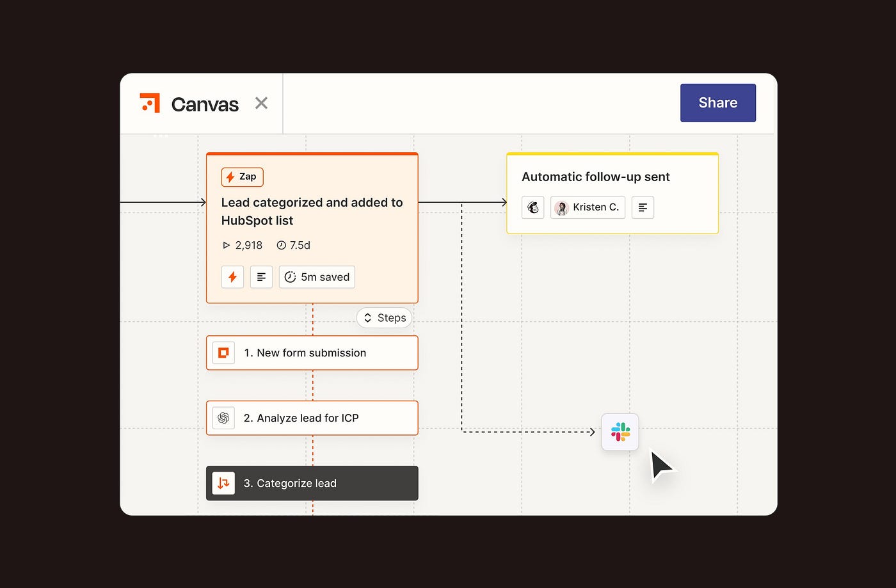Image resolution: width=896 pixels, height=588 pixels.
Task: Click the Kristen C. assignee chip
Action: click(x=588, y=207)
